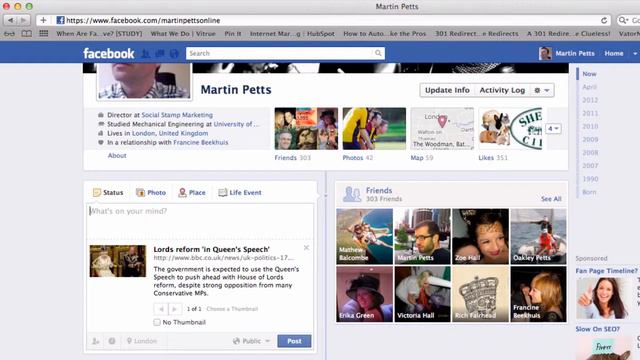Select the Status tab in composer
The image size is (640, 360).
[x=108, y=192]
